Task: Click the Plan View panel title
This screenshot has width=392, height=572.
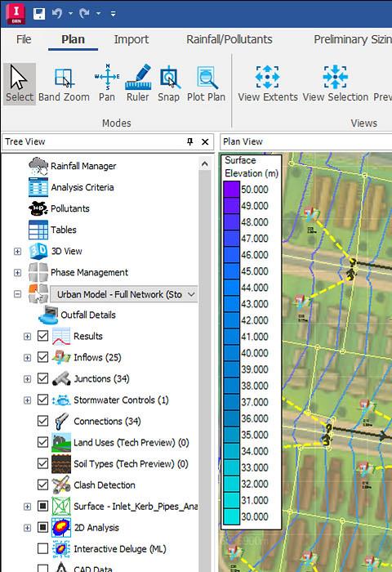Action: coord(243,141)
